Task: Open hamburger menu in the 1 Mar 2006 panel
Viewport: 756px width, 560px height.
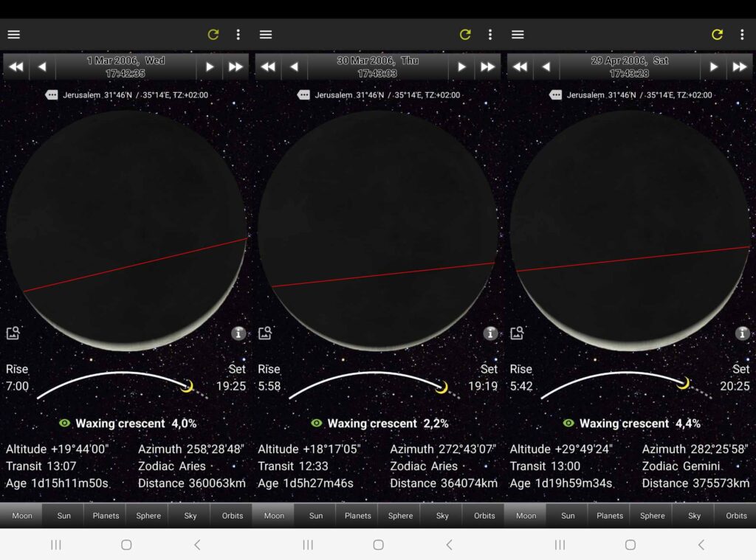Action: pyautogui.click(x=14, y=35)
